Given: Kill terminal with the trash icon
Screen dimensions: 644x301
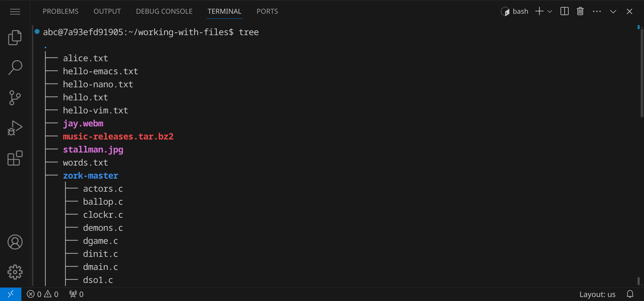Looking at the screenshot, I should coord(580,11).
